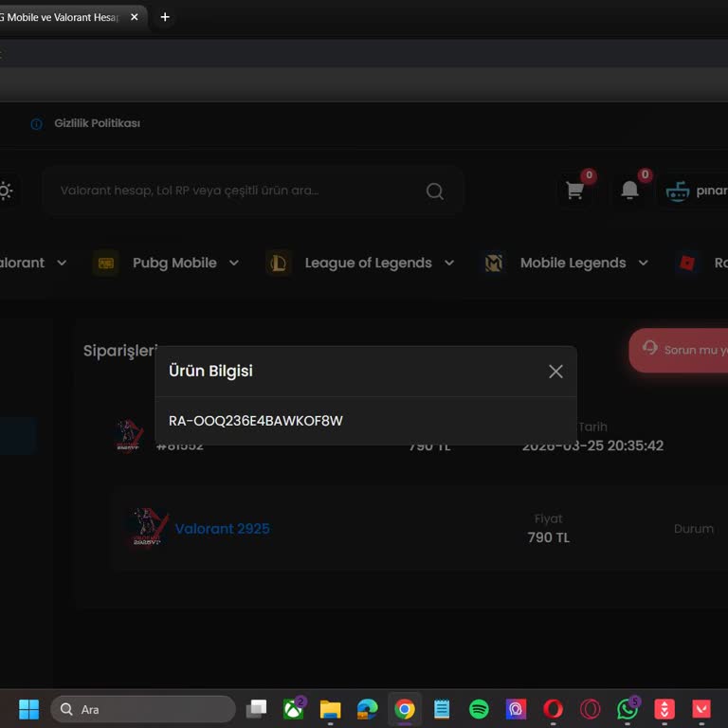728x728 pixels.
Task: Open the red download-arrow app on taskbar
Action: tap(664, 709)
